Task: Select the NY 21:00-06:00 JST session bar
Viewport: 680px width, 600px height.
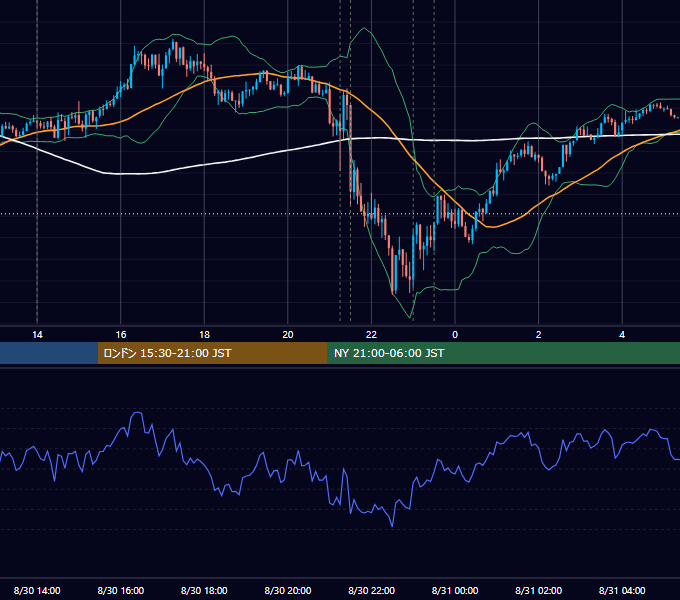Action: (503, 353)
